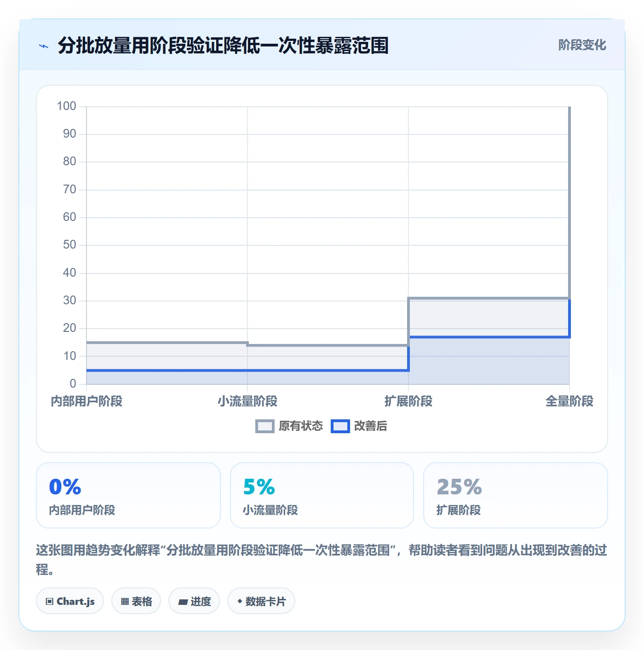Select the 表格 tag
Viewport: 644px width, 650px height.
pyautogui.click(x=136, y=601)
